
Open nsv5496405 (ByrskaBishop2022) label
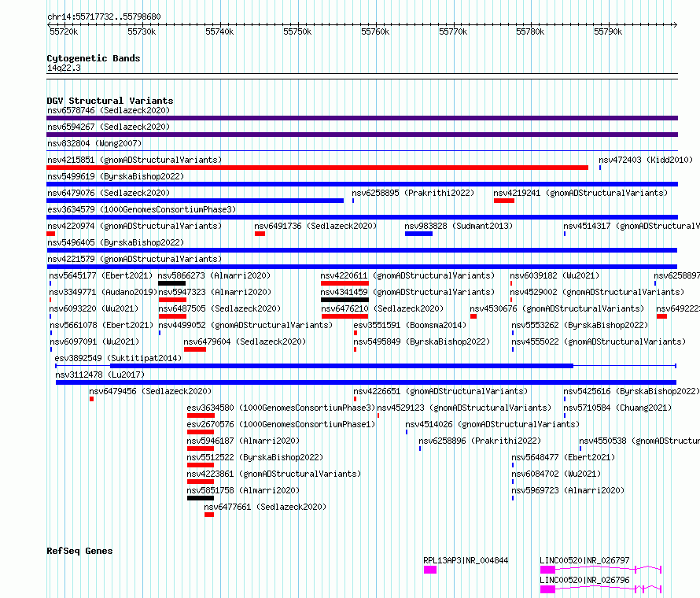[x=116, y=242]
